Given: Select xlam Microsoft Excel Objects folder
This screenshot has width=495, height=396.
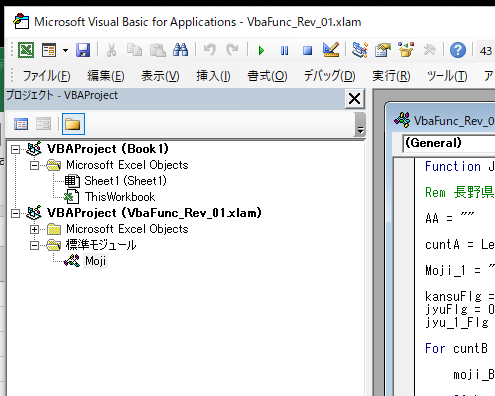Looking at the screenshot, I should [x=127, y=229].
